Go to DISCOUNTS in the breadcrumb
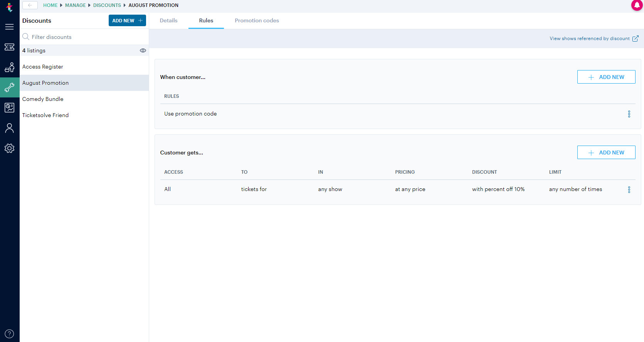 coord(107,5)
